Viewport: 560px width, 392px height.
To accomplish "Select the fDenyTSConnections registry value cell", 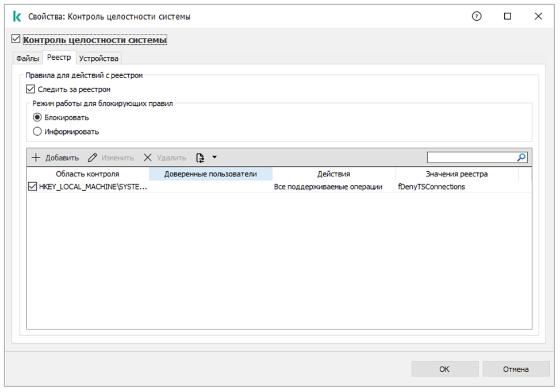I will click(431, 187).
